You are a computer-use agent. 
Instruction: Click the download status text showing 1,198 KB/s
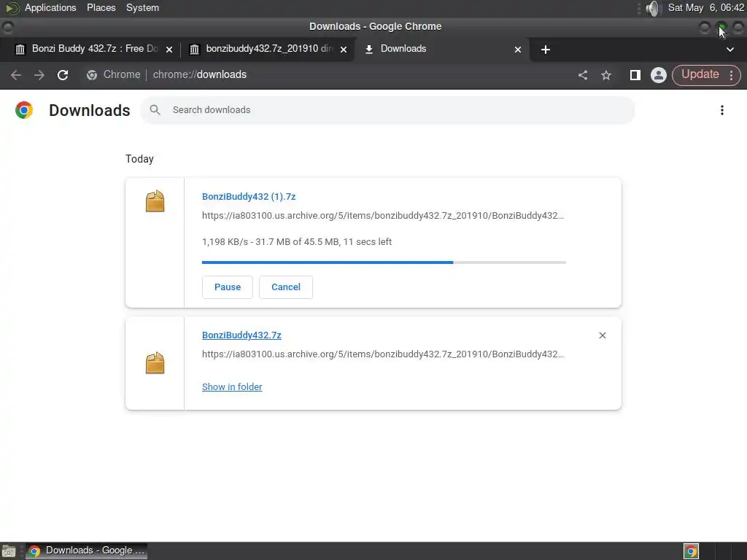point(297,241)
